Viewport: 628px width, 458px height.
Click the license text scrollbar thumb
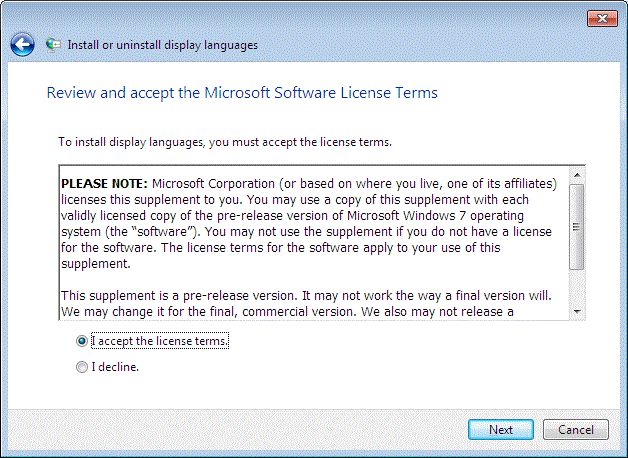coord(577,227)
